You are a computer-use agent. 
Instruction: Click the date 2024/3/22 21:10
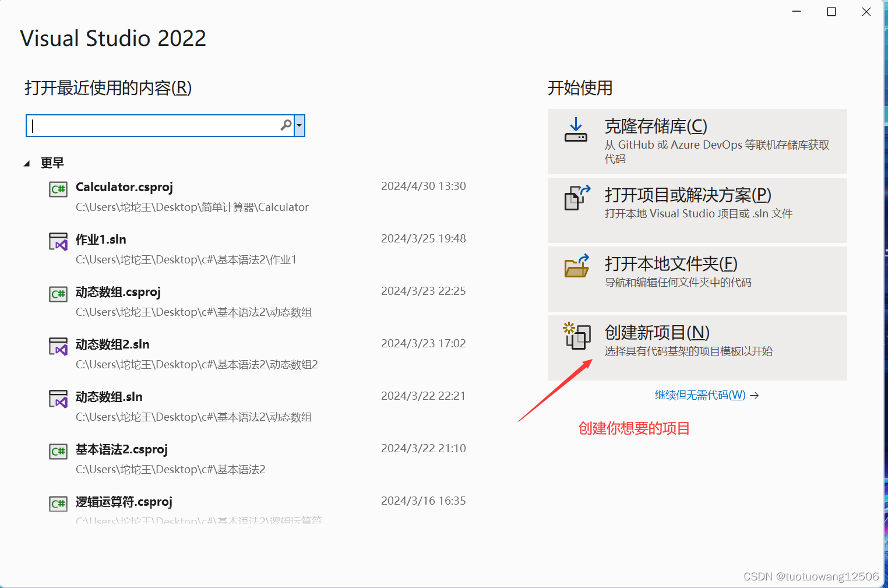pos(424,448)
